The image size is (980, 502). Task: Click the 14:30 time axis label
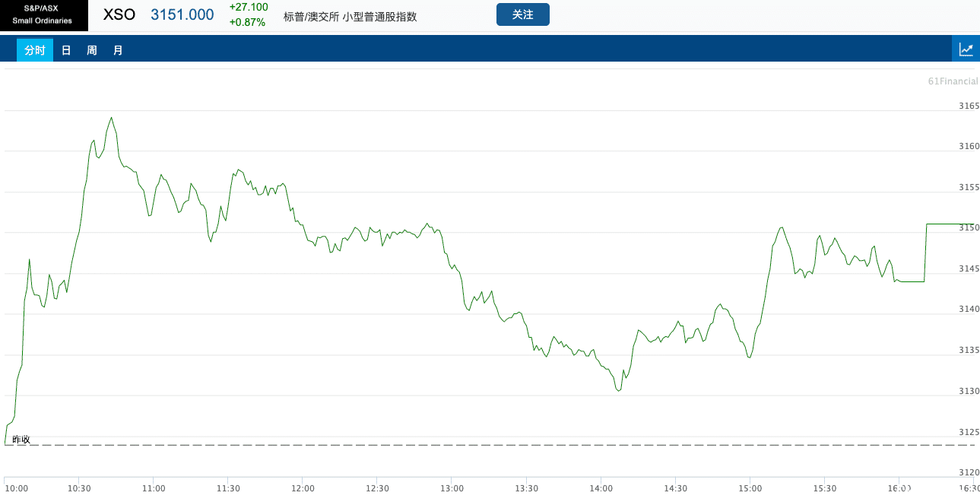[675, 488]
